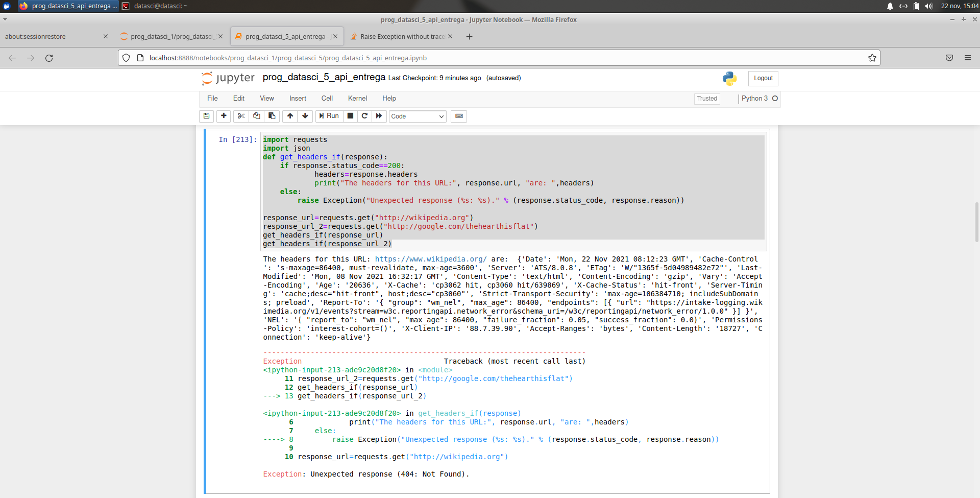
Task: Click inside the code cell editor
Action: [x=513, y=192]
